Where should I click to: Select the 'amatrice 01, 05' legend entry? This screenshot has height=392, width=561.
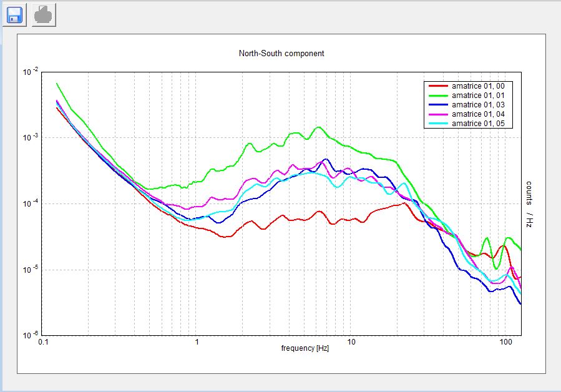tap(477, 124)
